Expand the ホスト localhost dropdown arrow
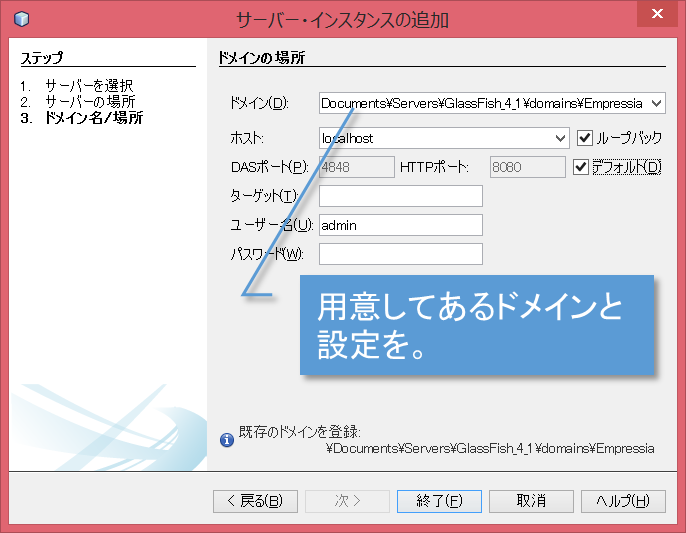The image size is (686, 533). coord(560,138)
